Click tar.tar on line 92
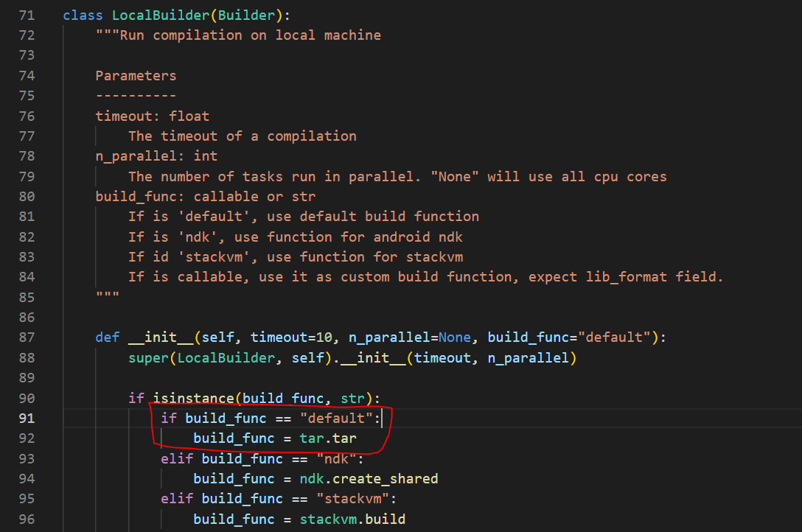802x532 pixels. 328,438
